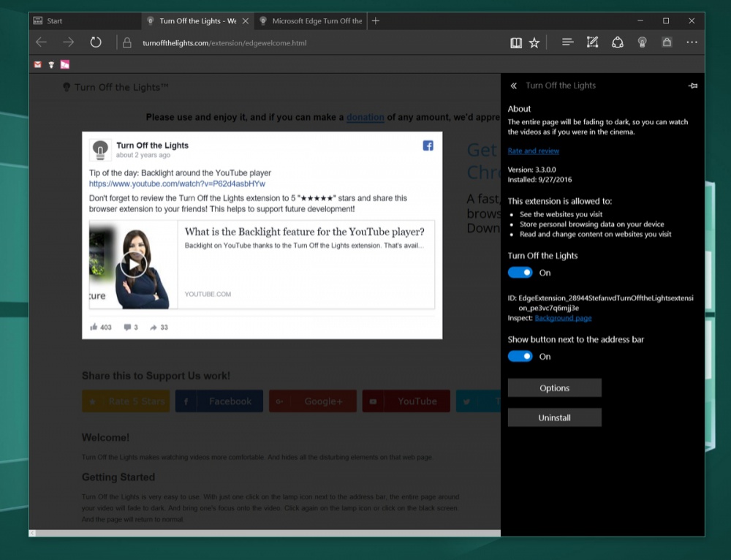The width and height of the screenshot is (731, 560).
Task: Click the Turn Off the Lights avatar in the post
Action: coord(100,150)
